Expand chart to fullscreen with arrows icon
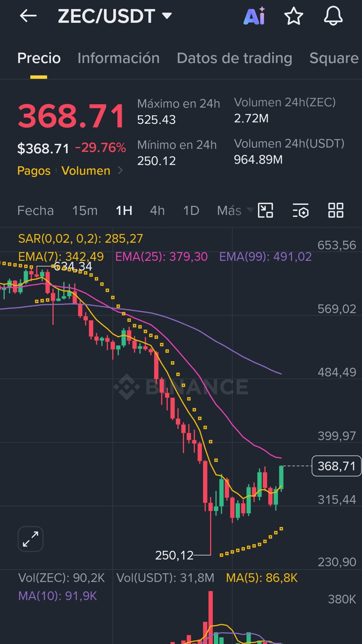362x644 pixels. click(x=31, y=539)
